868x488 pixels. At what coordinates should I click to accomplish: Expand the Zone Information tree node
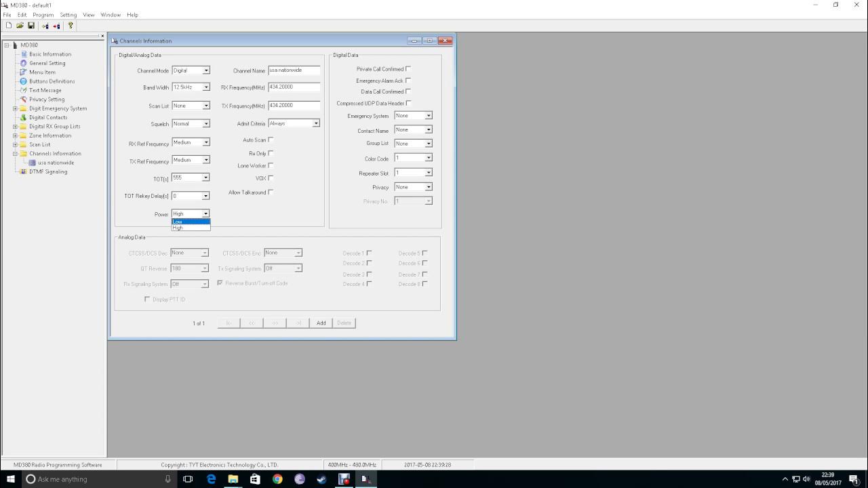click(15, 136)
